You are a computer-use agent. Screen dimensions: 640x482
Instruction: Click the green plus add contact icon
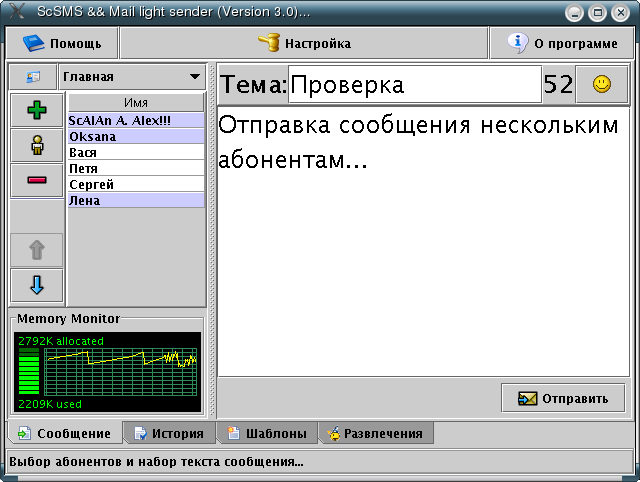37,111
